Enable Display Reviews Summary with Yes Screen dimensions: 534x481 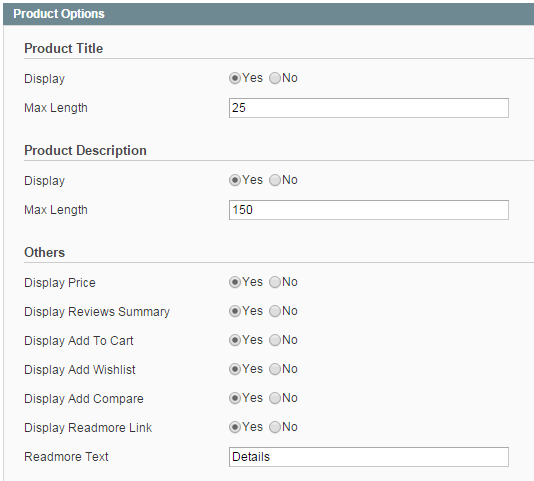(235, 311)
